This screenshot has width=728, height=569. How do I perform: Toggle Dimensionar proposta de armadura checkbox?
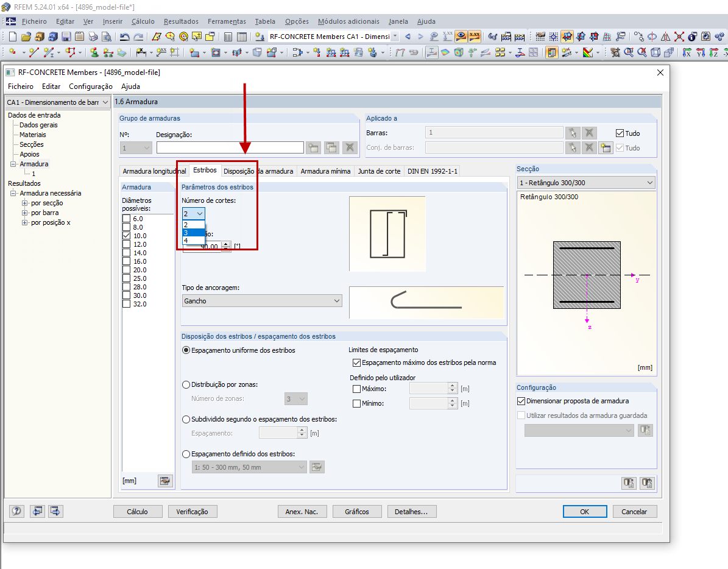click(521, 401)
